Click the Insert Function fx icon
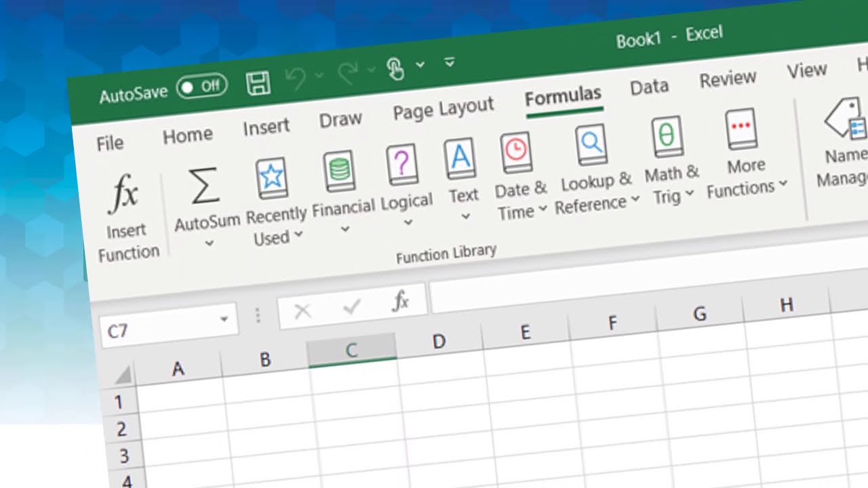This screenshot has height=488, width=868. (125, 195)
